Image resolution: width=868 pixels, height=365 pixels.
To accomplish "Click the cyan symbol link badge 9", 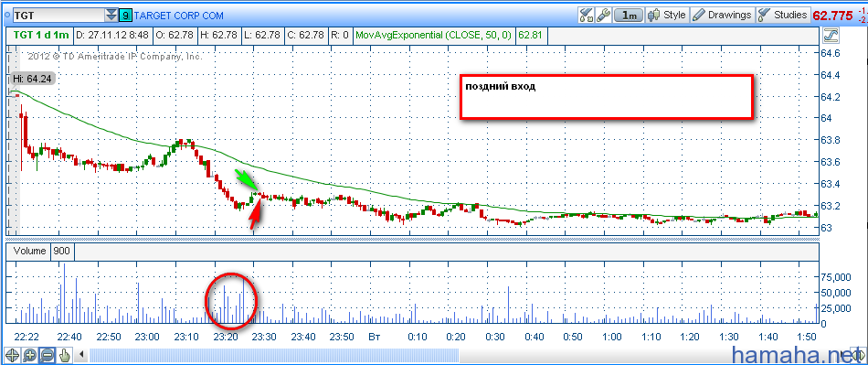I will 126,15.
